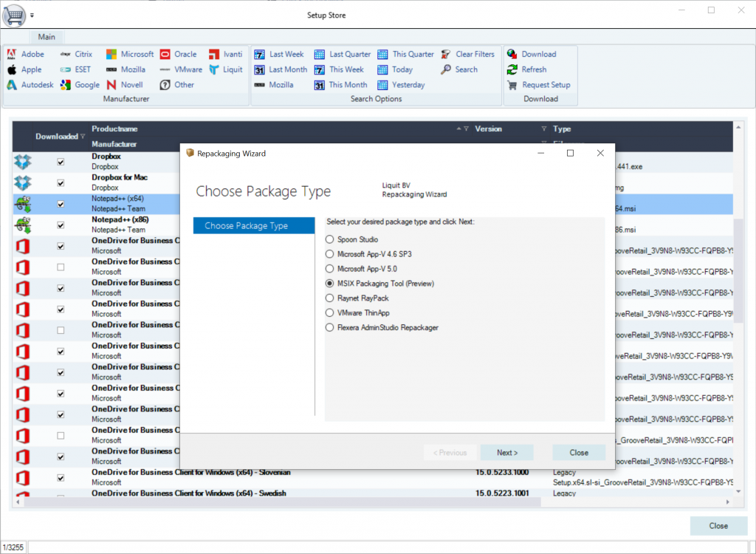This screenshot has width=756, height=554.
Task: Show setups released Today
Action: [395, 69]
